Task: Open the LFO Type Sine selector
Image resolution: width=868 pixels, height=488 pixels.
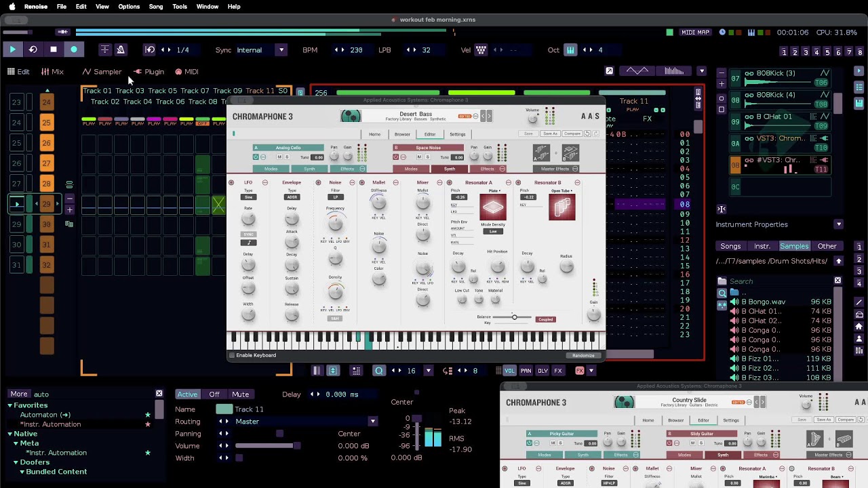Action: coord(248,197)
